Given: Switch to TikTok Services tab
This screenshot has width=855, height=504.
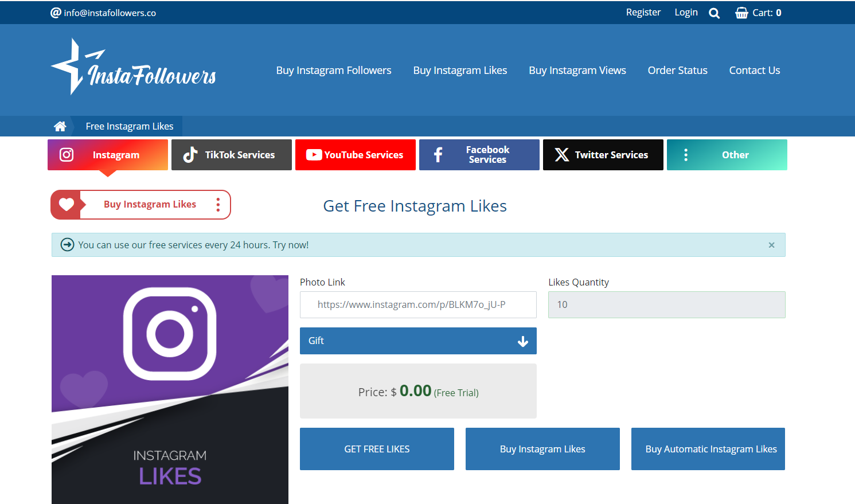Looking at the screenshot, I should (232, 155).
